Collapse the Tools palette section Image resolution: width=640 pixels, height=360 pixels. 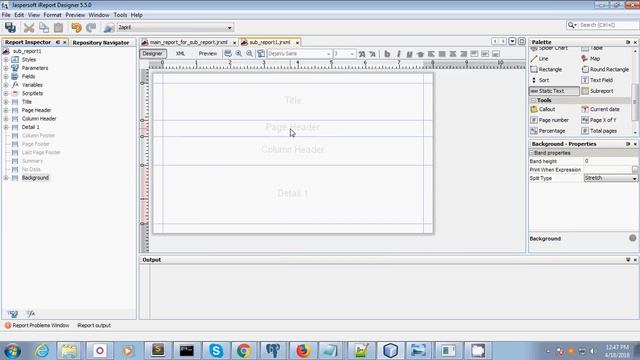click(533, 100)
